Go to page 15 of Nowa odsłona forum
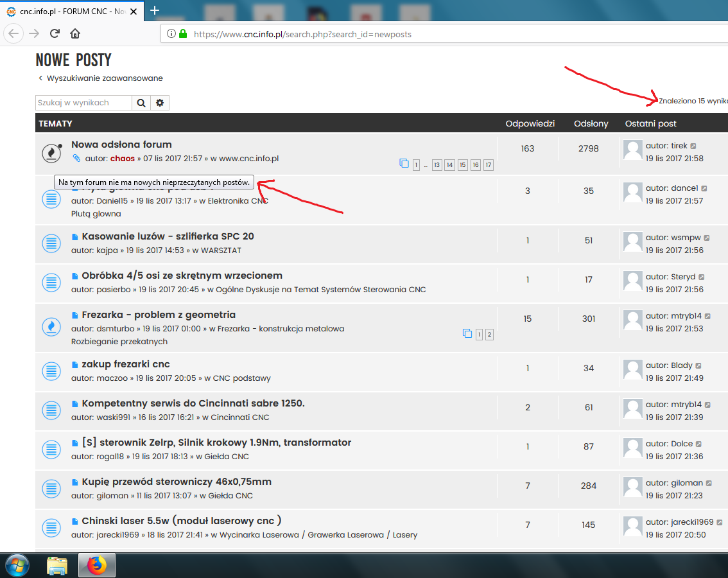Image resolution: width=728 pixels, height=578 pixels. [463, 165]
